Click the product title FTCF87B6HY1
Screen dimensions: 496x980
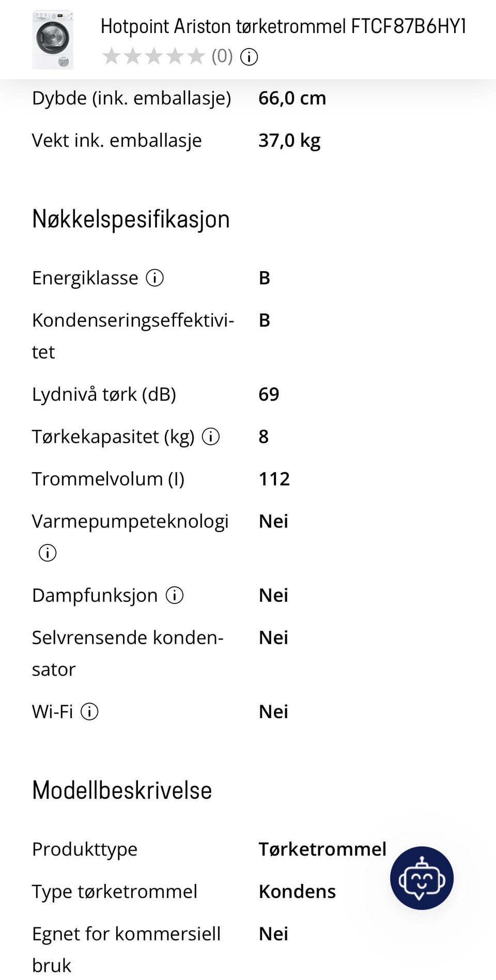pyautogui.click(x=283, y=26)
